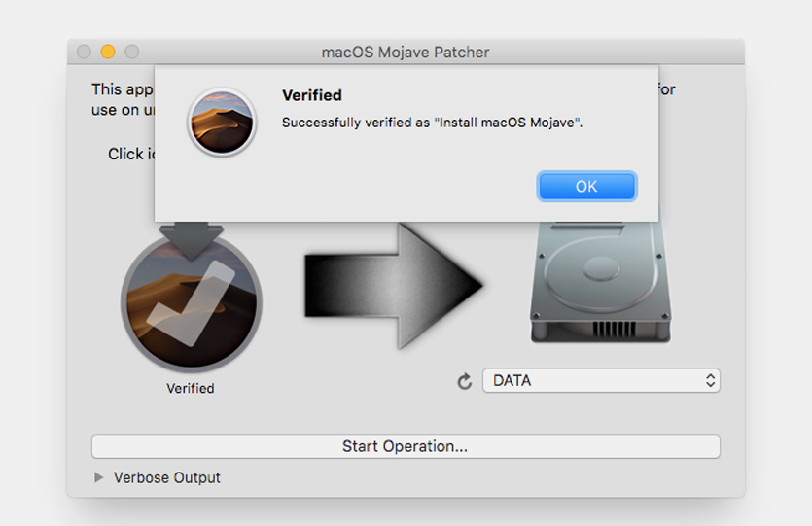Image resolution: width=812 pixels, height=526 pixels.
Task: Click the 'Successfully verified' message text
Action: (x=432, y=123)
